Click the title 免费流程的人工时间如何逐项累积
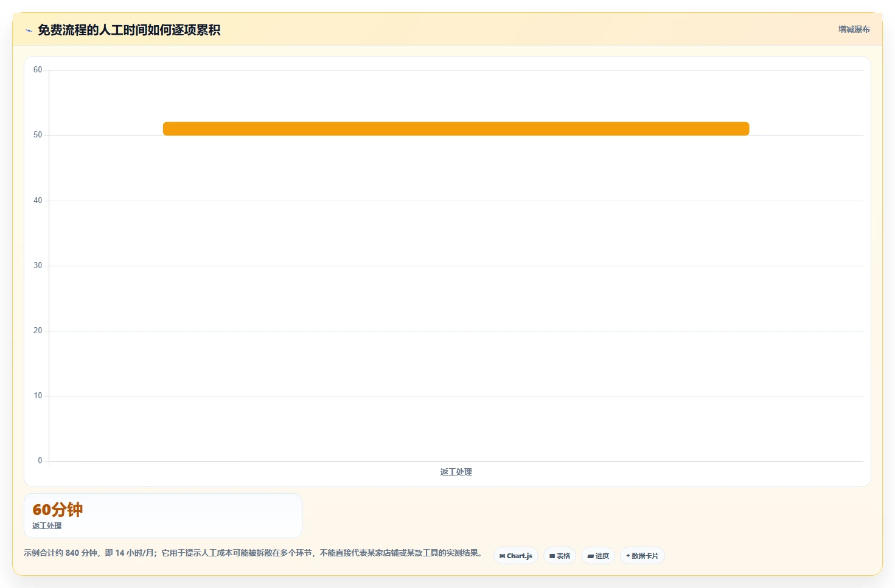The height and width of the screenshot is (588, 895). [129, 30]
